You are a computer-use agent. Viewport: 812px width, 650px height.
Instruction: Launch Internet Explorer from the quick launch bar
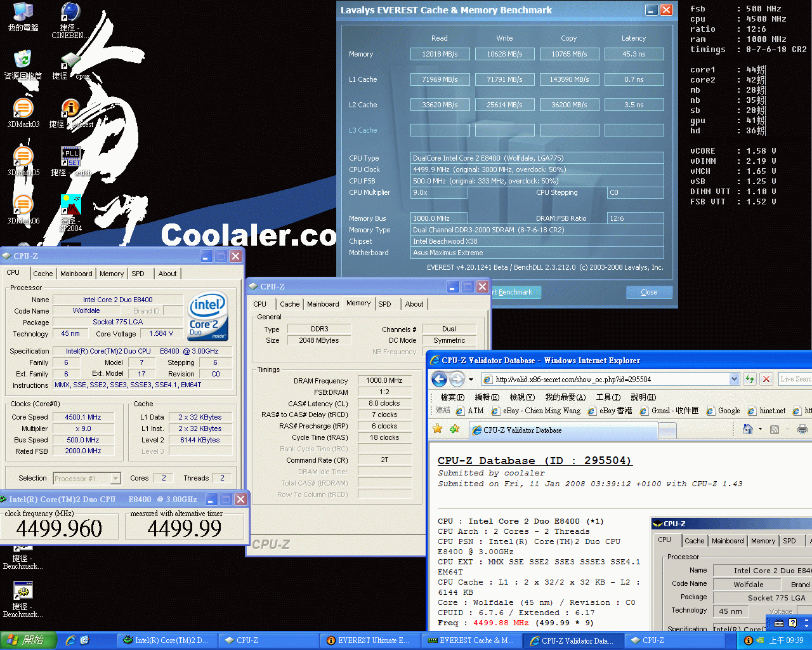point(70,640)
